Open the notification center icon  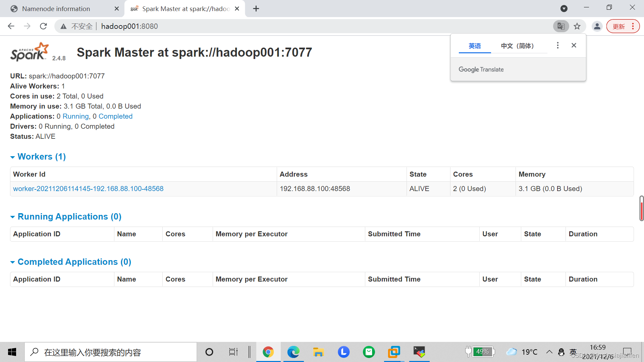pos(627,352)
